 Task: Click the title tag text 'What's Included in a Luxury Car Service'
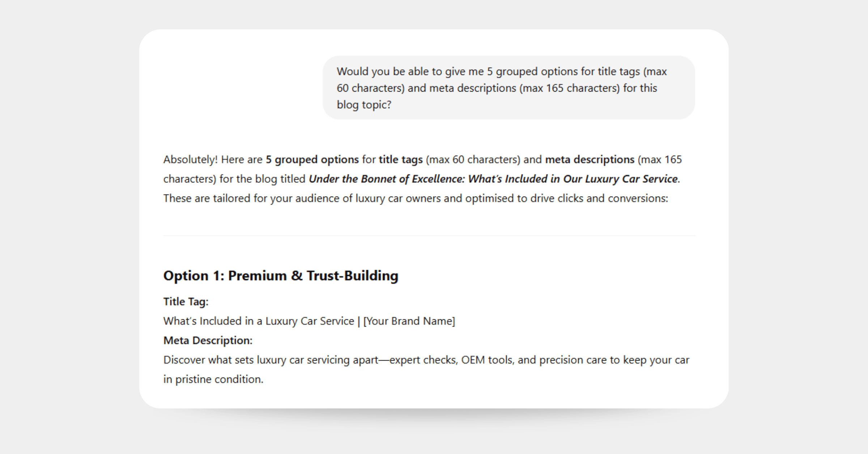(x=259, y=321)
